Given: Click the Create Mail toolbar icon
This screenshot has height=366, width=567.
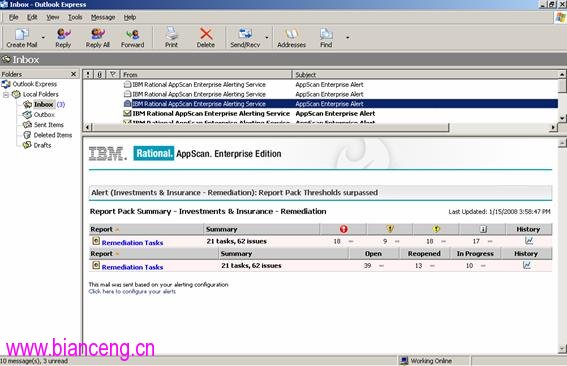Looking at the screenshot, I should coord(22,37).
